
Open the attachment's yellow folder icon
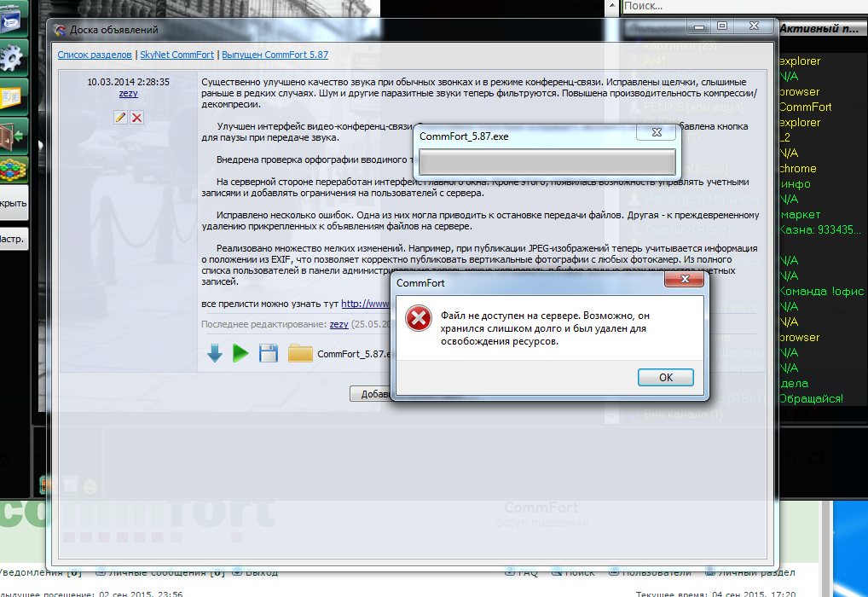300,353
